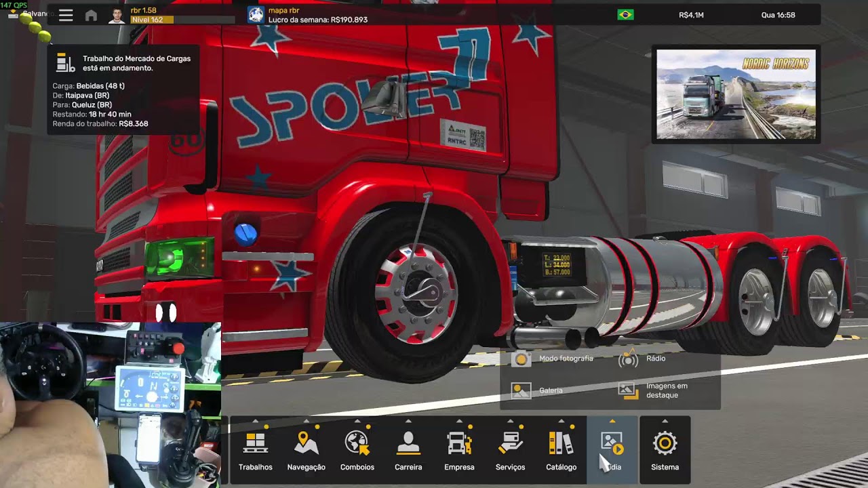The image size is (868, 488).
Task: Click the Rádio antenna icon
Action: (x=628, y=359)
